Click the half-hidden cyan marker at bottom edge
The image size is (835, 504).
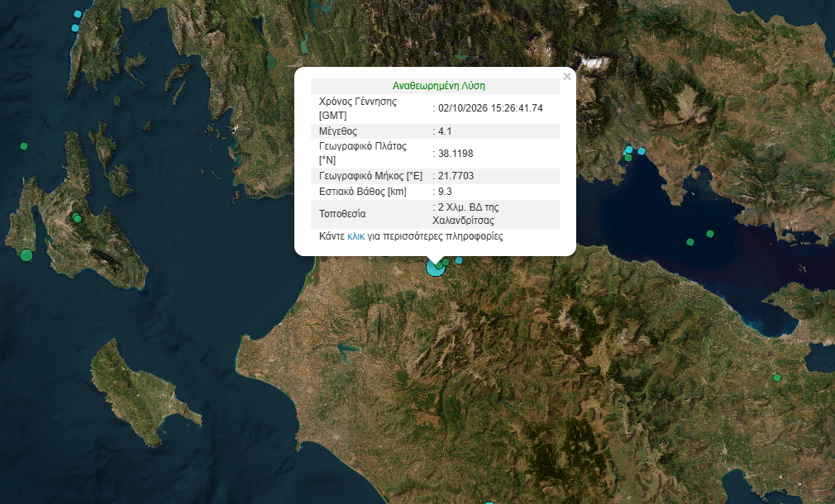click(489, 502)
